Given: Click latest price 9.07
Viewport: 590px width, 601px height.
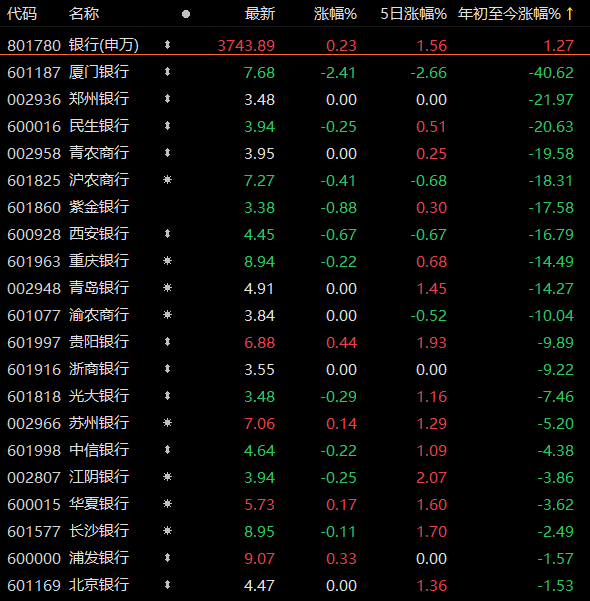Looking at the screenshot, I should coord(260,559).
